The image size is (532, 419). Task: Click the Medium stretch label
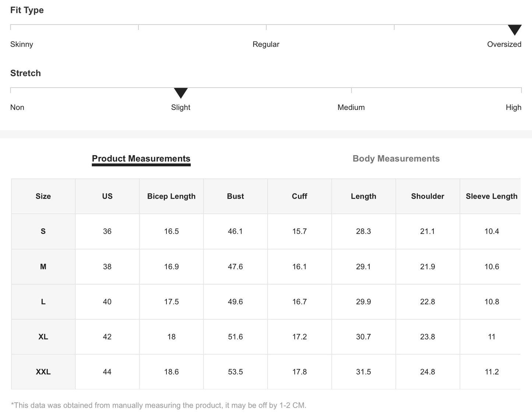(x=351, y=107)
